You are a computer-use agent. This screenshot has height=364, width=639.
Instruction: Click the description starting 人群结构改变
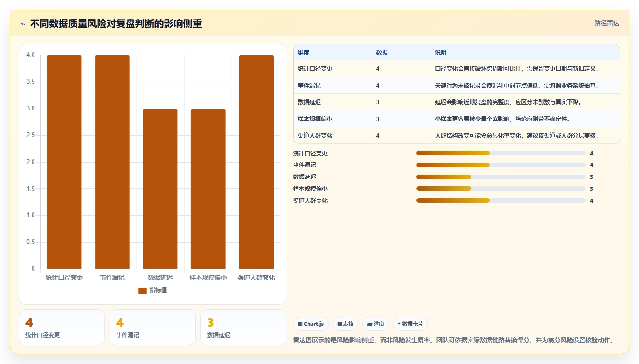[517, 136]
